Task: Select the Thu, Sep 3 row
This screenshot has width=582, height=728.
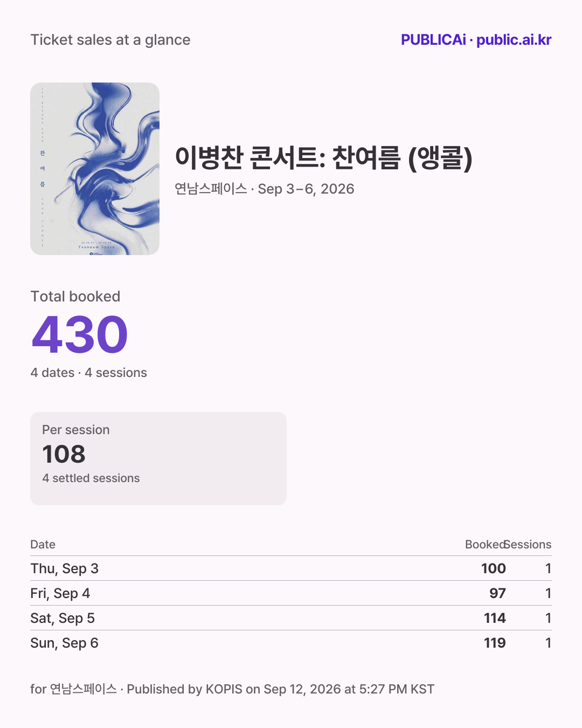Action: pos(291,568)
